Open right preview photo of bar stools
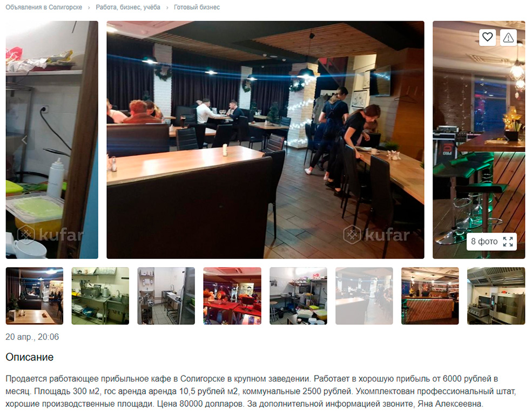 [479, 140]
